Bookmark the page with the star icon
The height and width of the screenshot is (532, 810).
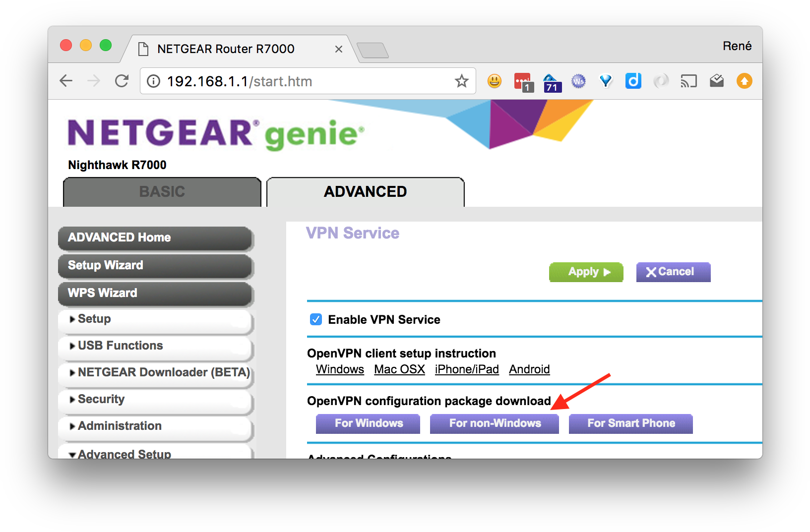point(462,81)
